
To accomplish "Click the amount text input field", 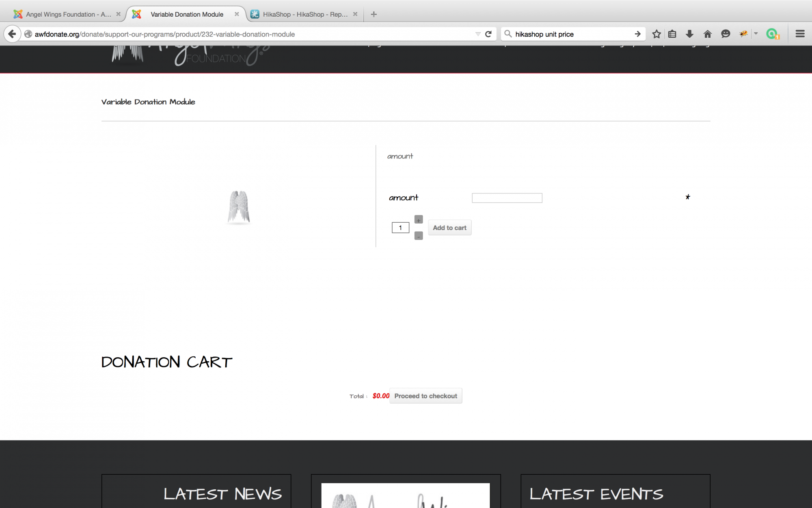I will pos(507,198).
